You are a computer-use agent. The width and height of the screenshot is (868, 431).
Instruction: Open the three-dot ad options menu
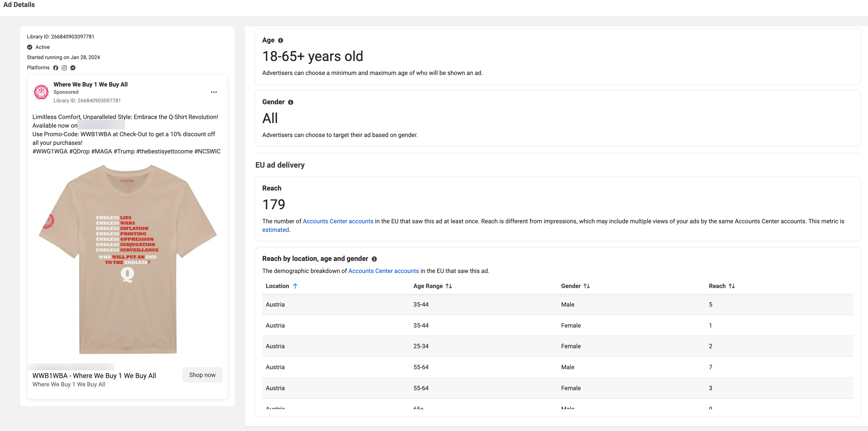coord(214,92)
